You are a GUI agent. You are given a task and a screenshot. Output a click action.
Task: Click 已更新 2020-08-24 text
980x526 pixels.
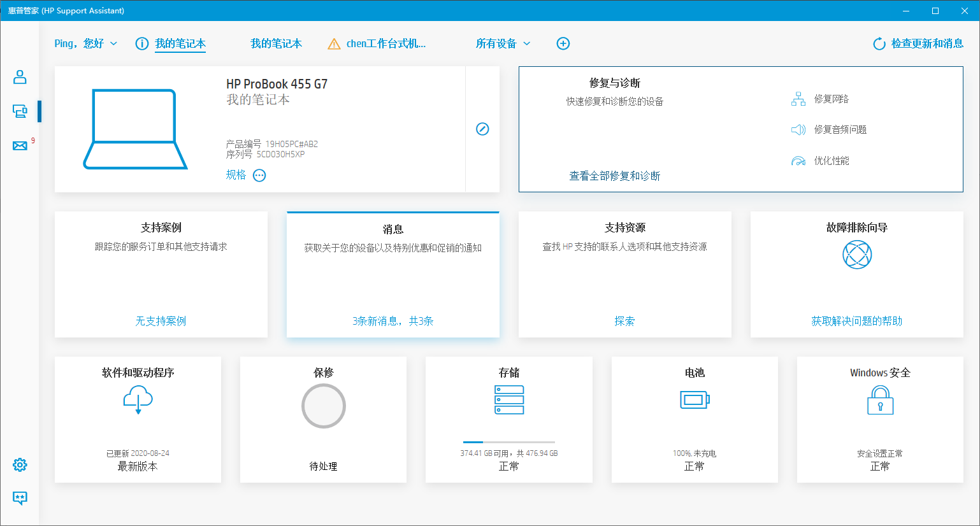(138, 453)
